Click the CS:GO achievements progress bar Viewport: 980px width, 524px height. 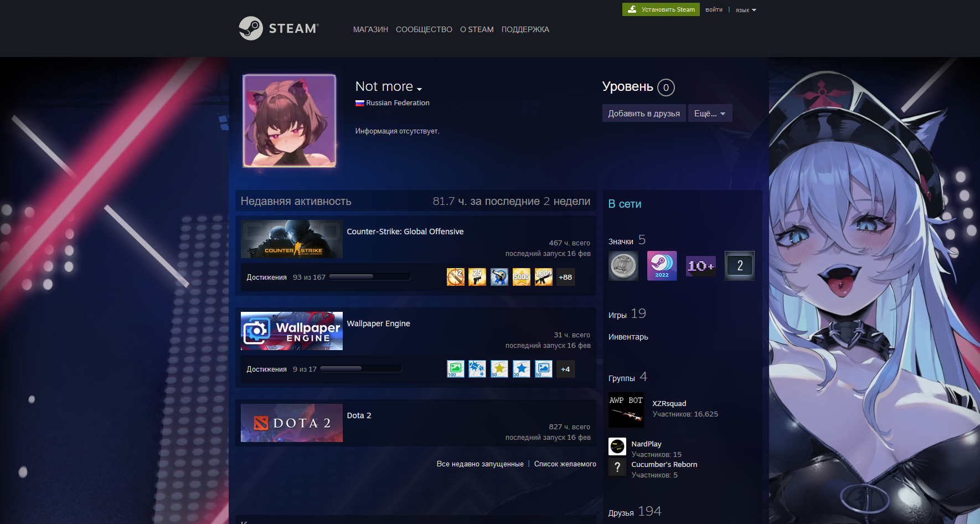coord(369,277)
